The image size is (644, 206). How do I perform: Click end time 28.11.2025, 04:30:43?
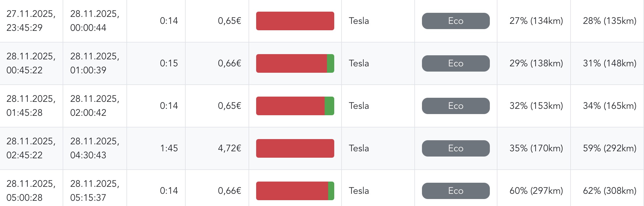(x=95, y=148)
